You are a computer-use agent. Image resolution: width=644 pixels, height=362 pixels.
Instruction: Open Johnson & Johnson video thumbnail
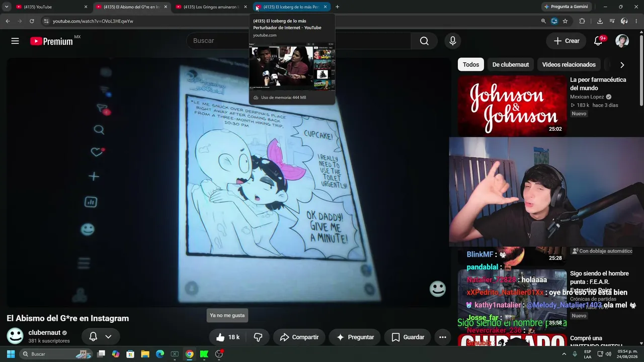click(x=512, y=106)
